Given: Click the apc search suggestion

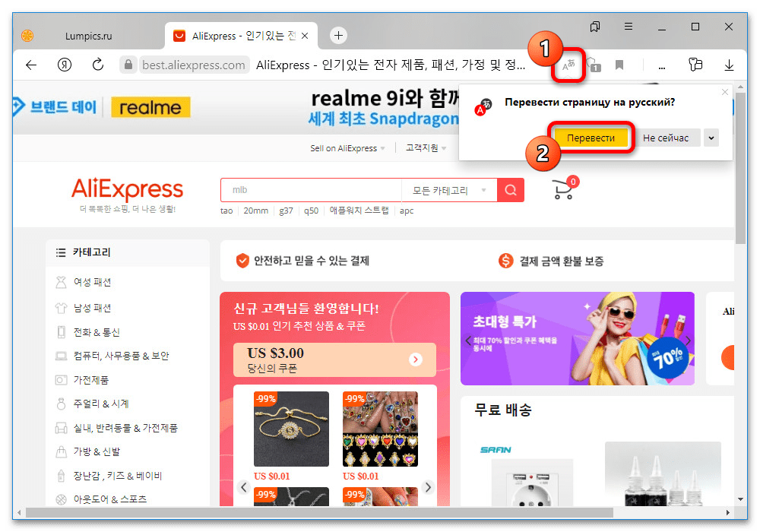Looking at the screenshot, I should pyautogui.click(x=407, y=211).
